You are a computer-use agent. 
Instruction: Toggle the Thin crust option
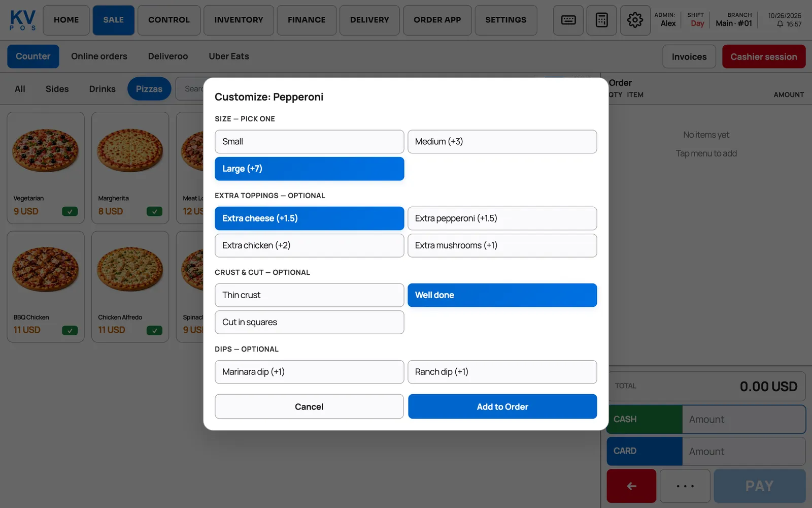click(x=310, y=295)
